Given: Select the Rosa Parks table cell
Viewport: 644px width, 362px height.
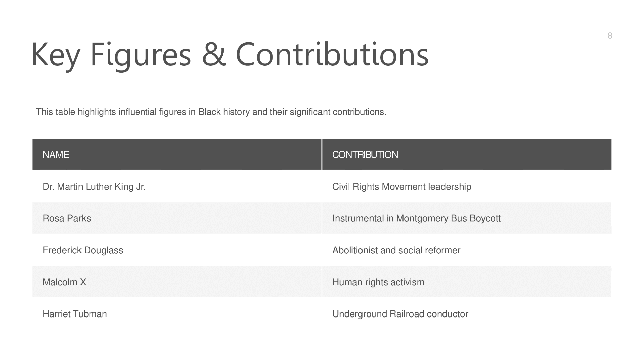Looking at the screenshot, I should tap(67, 218).
